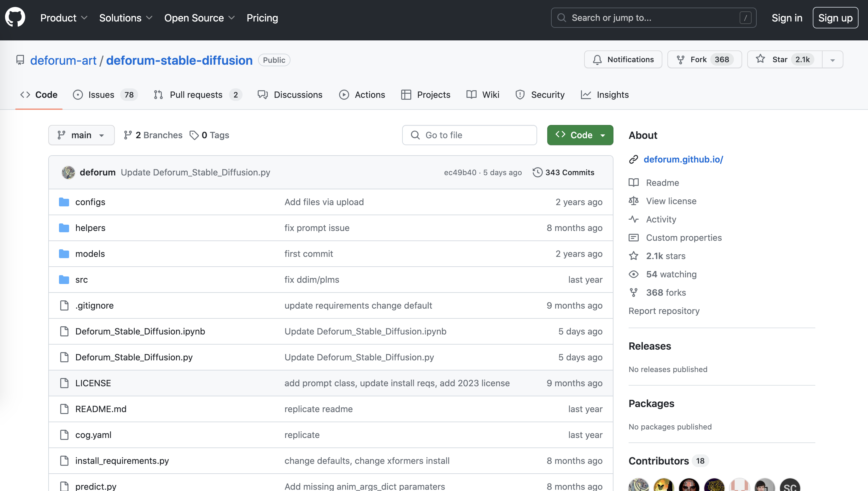
Task: Click the deforum author avatar
Action: tap(68, 172)
